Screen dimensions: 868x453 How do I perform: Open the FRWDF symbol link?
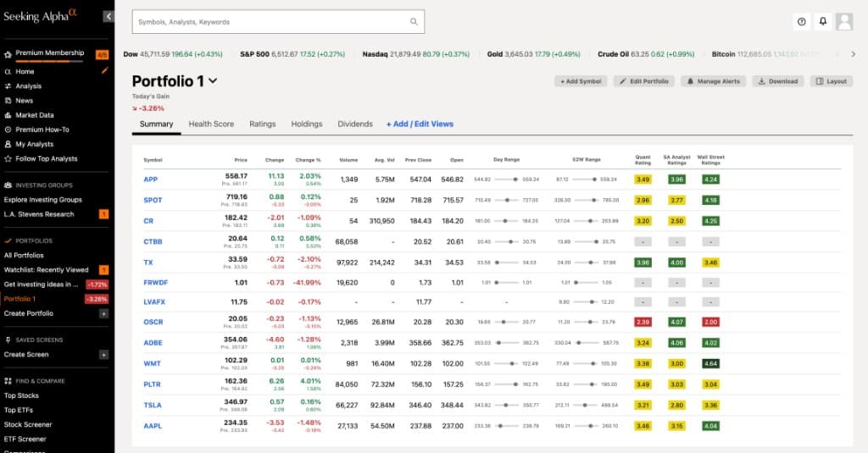point(156,282)
